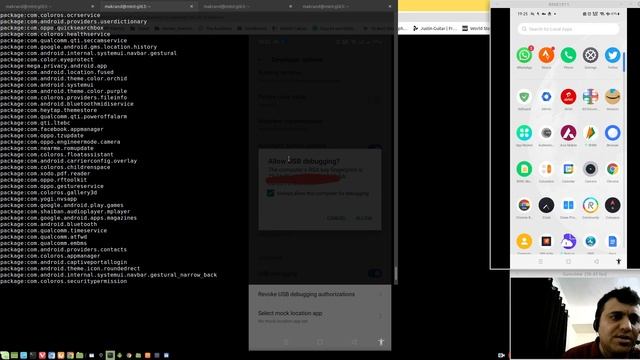The image size is (640, 360).
Task: Open the Settings gear app
Action: (590, 55)
